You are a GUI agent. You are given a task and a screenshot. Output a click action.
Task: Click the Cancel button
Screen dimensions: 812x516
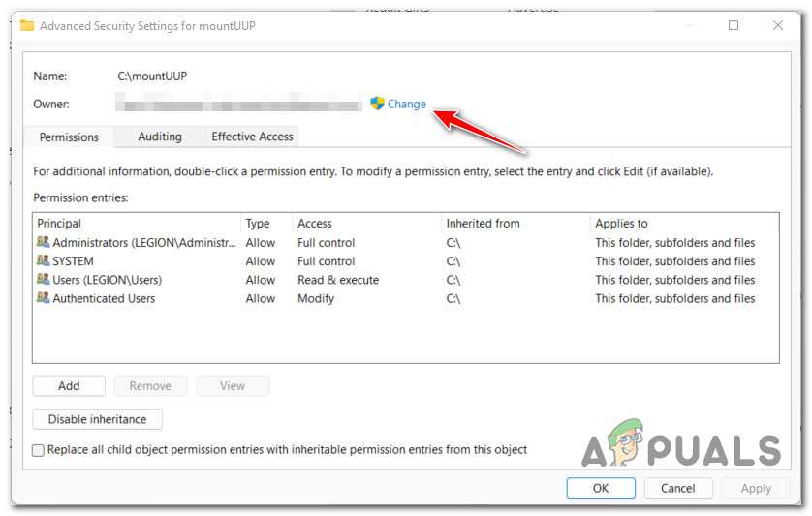(x=678, y=489)
